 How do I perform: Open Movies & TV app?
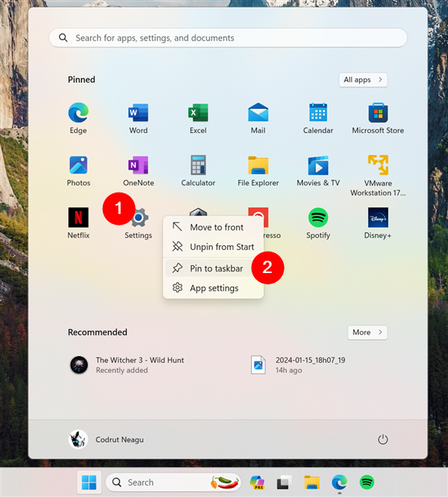click(x=318, y=171)
